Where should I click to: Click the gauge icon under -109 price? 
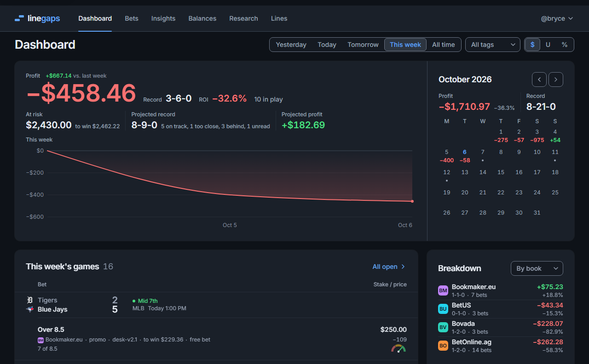[x=398, y=349]
